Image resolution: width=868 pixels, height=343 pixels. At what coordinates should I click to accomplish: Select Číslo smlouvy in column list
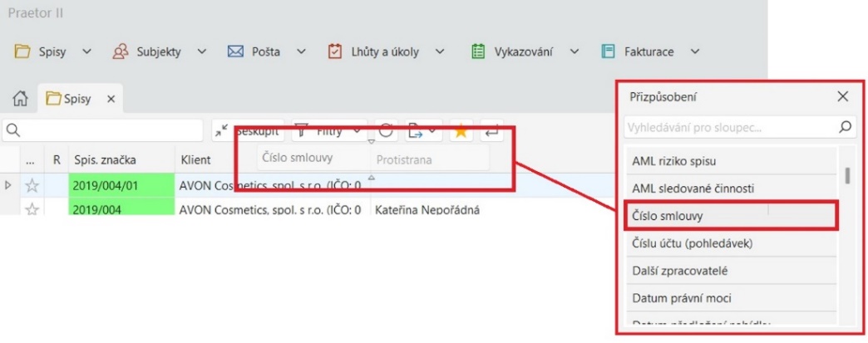(729, 215)
